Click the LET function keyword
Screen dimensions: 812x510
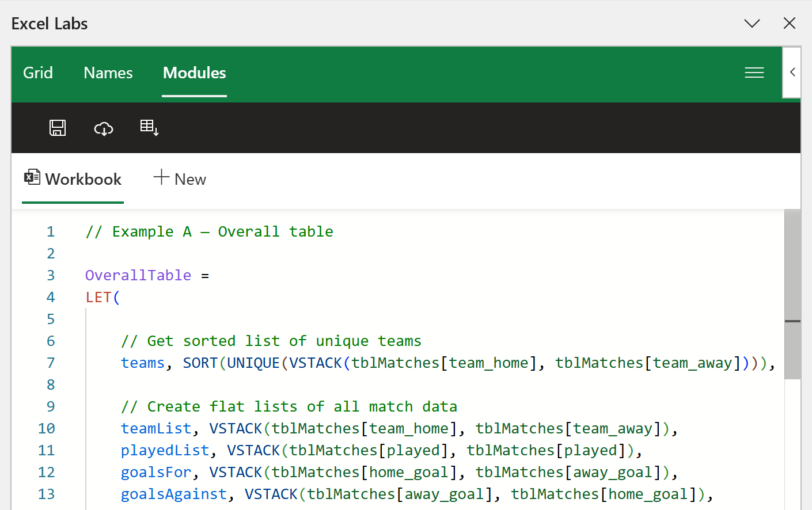pyautogui.click(x=98, y=297)
